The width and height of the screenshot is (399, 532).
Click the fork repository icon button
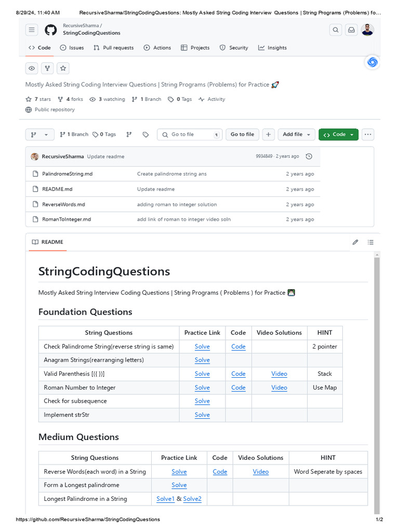(x=47, y=68)
